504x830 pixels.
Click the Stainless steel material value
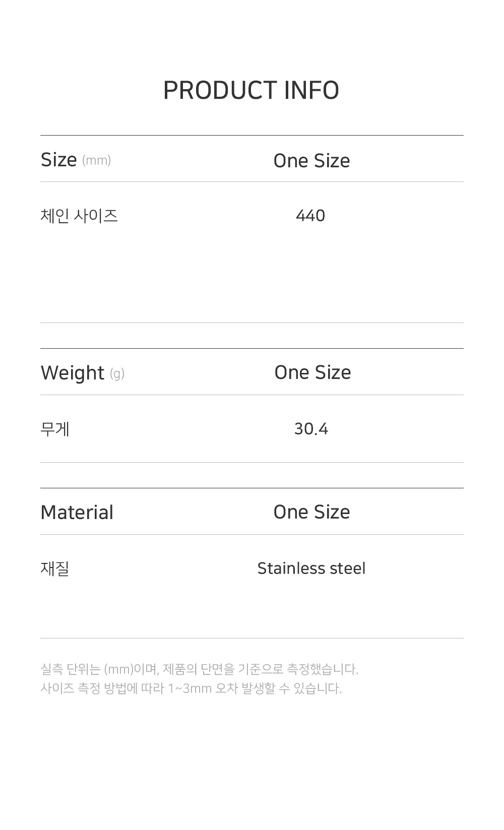(x=311, y=568)
